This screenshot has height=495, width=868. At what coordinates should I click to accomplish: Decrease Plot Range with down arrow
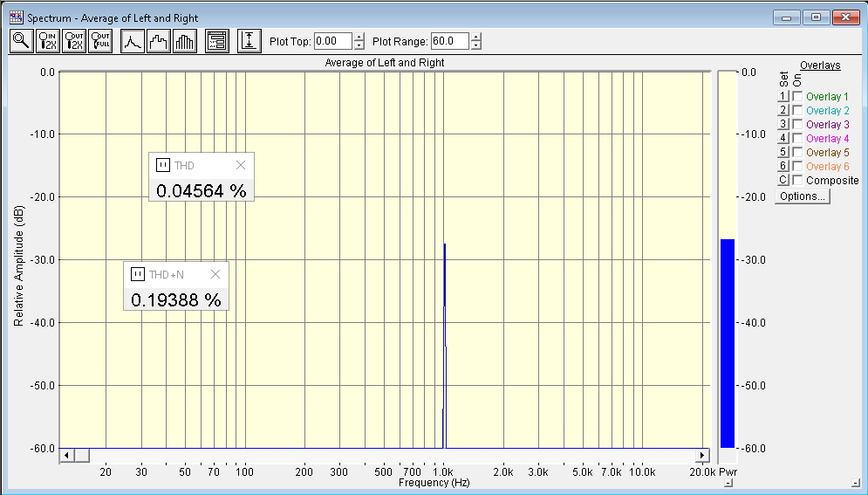(475, 45)
